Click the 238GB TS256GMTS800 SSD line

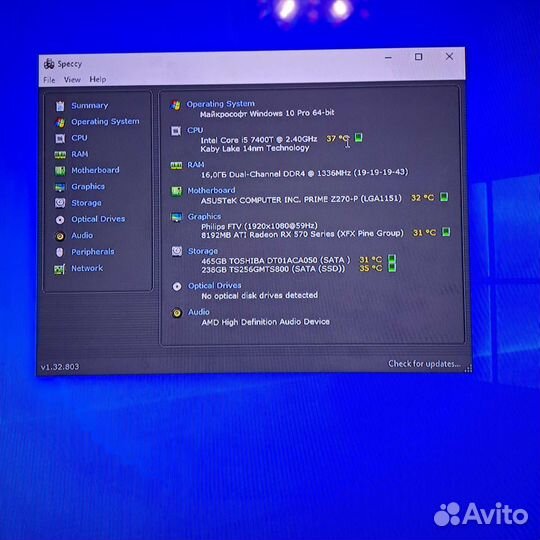pos(273,269)
